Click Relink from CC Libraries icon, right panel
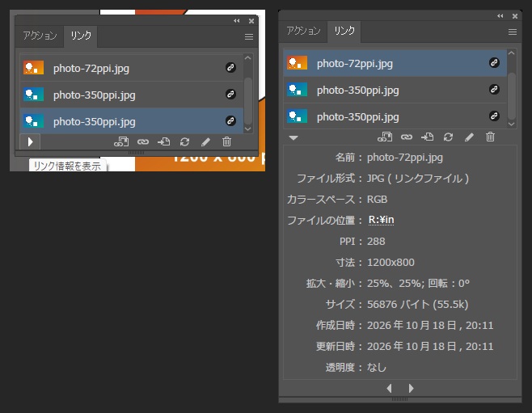Image resolution: width=532 pixels, height=413 pixels. click(385, 137)
